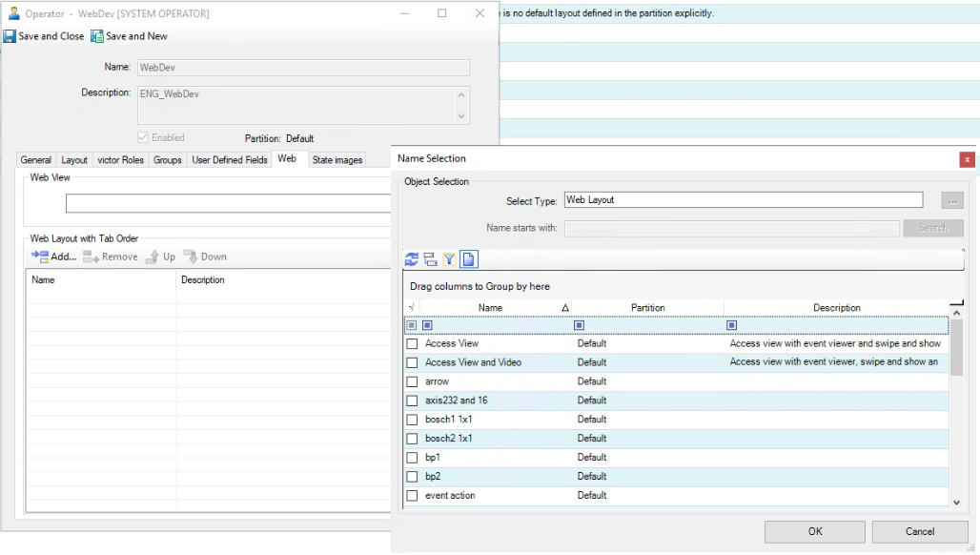The height and width of the screenshot is (555, 980).
Task: Click the Save and New icon
Action: [97, 36]
